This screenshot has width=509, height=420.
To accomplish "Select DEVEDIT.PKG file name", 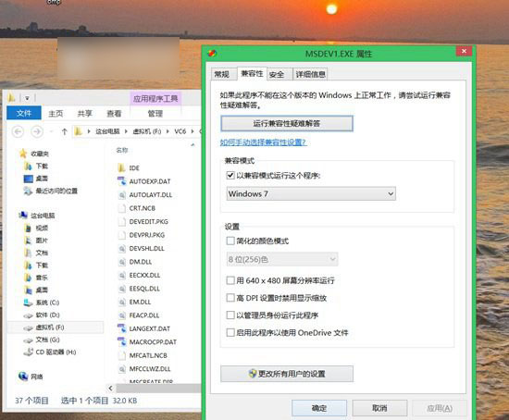I will click(149, 222).
